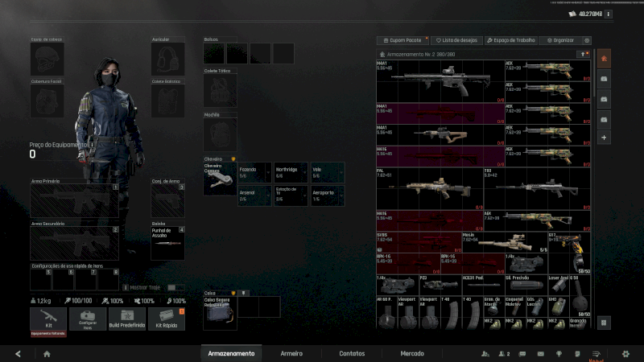Open the second extra storage box icon
The height and width of the screenshot is (362, 644).
(604, 99)
